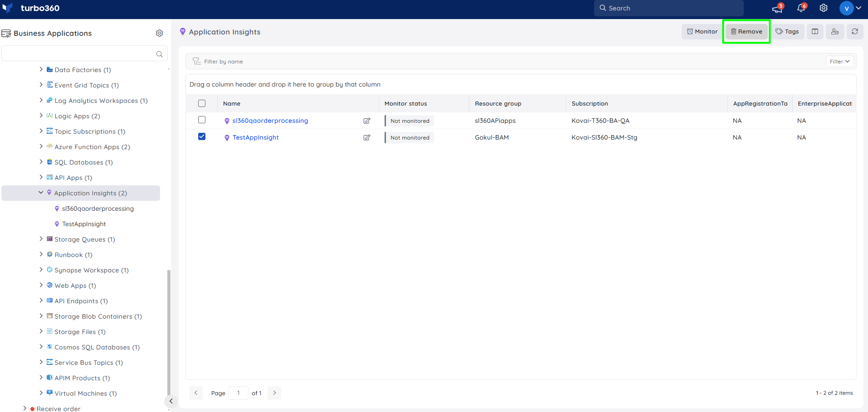Click the Kovai-T360-BA-QA subscription cell
Viewport: 868px width, 412px height.
click(x=600, y=121)
